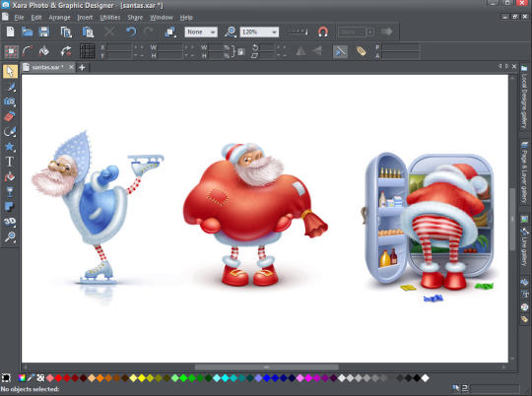Open the Insert menu

coord(85,18)
